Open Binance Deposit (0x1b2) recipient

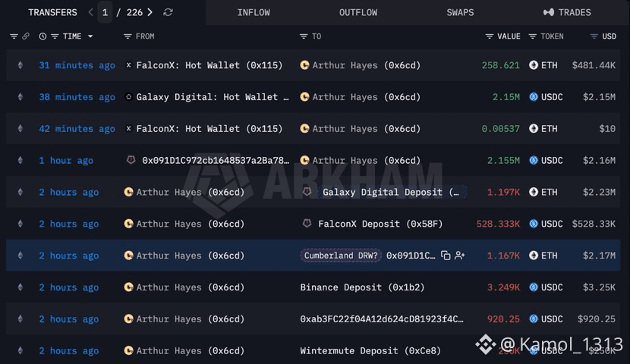[362, 287]
